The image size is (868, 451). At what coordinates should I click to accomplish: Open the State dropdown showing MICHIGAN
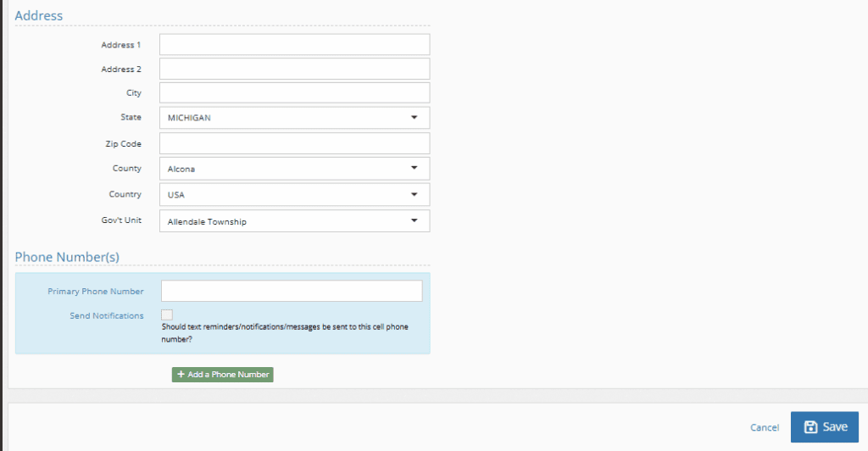click(x=294, y=118)
